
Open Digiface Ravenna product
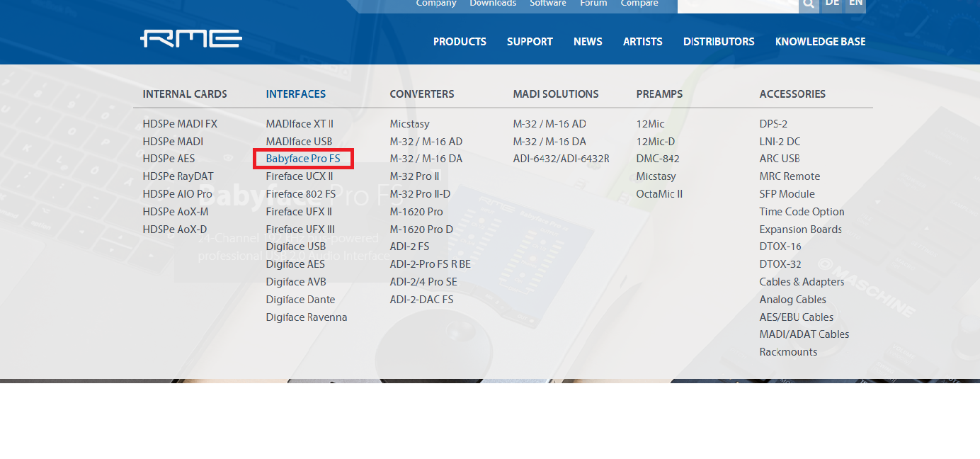click(307, 317)
